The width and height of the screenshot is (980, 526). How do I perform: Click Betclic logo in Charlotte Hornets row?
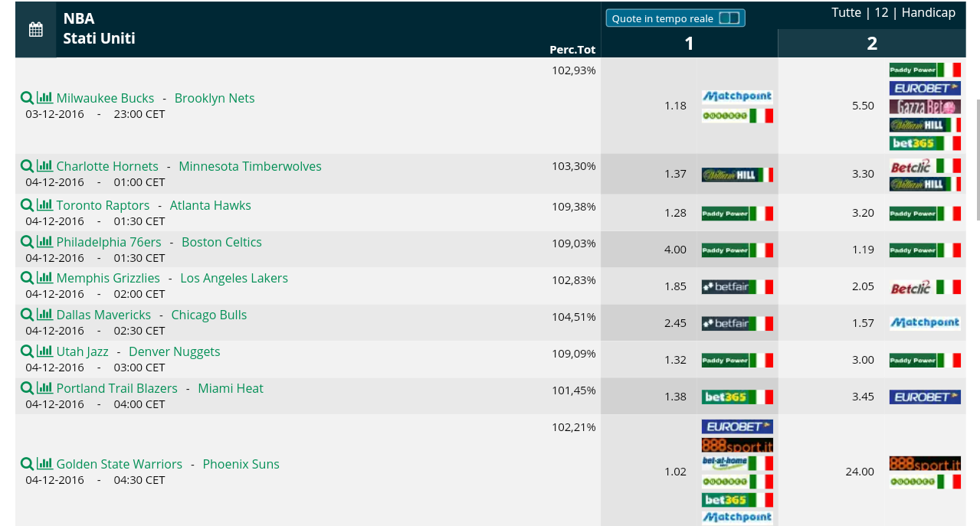925,166
